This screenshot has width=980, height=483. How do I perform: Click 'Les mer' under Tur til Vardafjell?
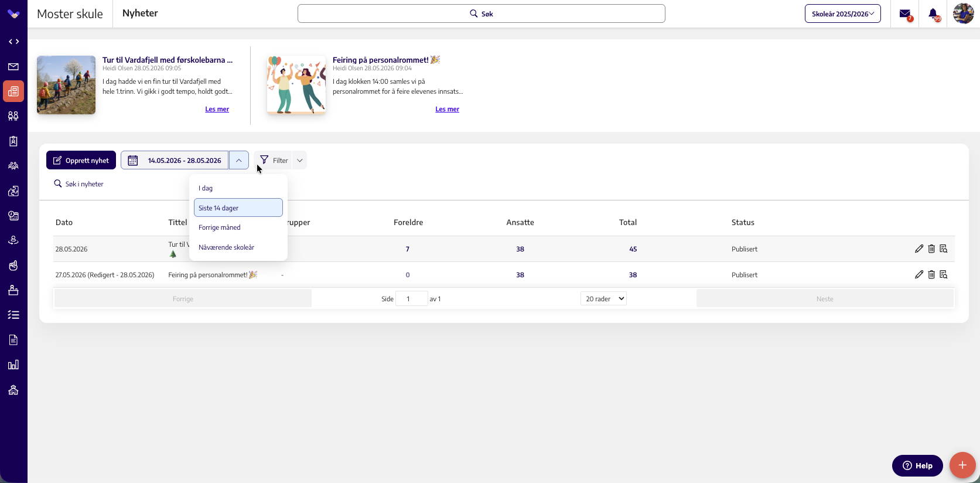(217, 109)
